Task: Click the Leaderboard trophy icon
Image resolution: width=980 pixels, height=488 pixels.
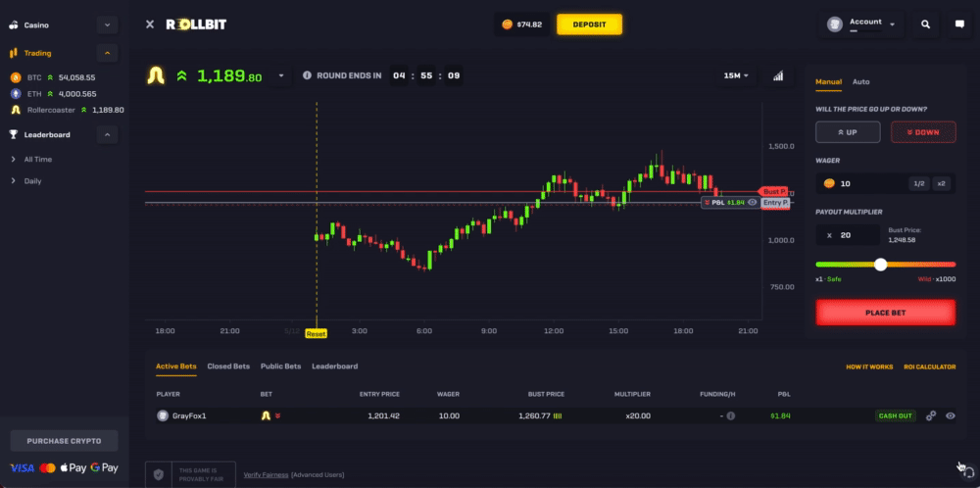Action: click(14, 134)
